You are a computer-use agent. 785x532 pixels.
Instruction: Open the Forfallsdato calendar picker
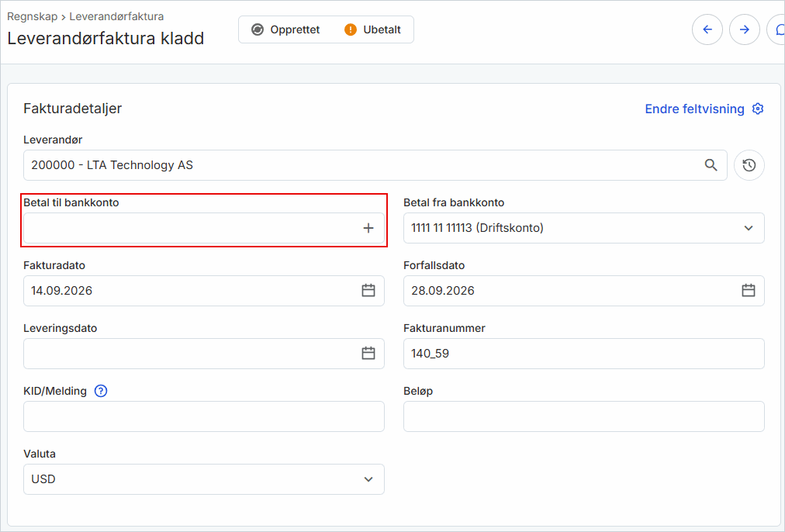749,291
